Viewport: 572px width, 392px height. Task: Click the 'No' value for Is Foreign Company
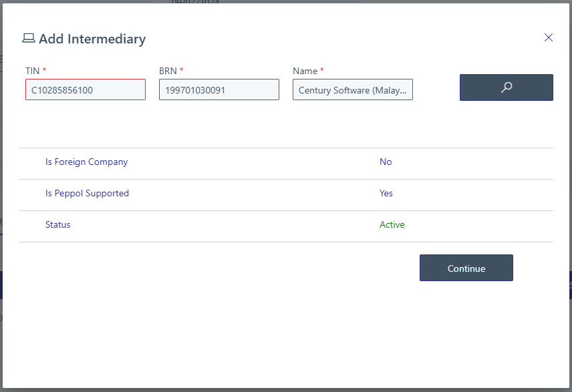point(386,162)
